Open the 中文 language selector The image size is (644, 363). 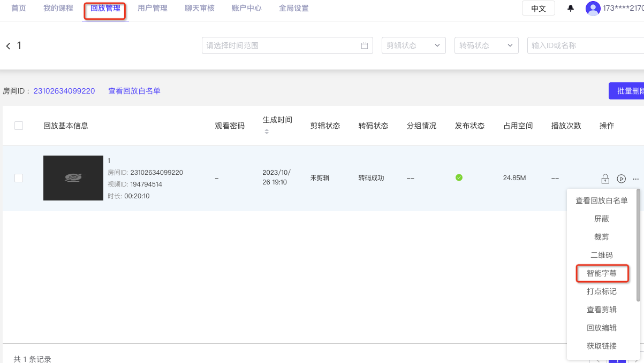coord(539,9)
